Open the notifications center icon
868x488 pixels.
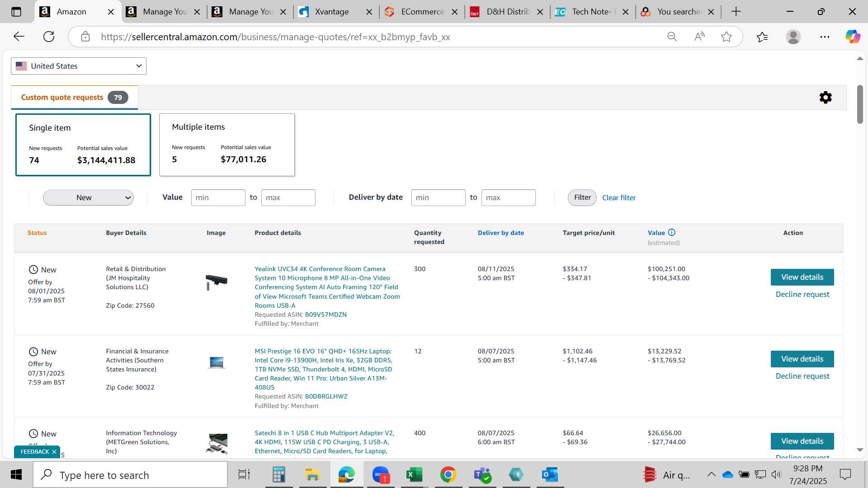point(845,474)
